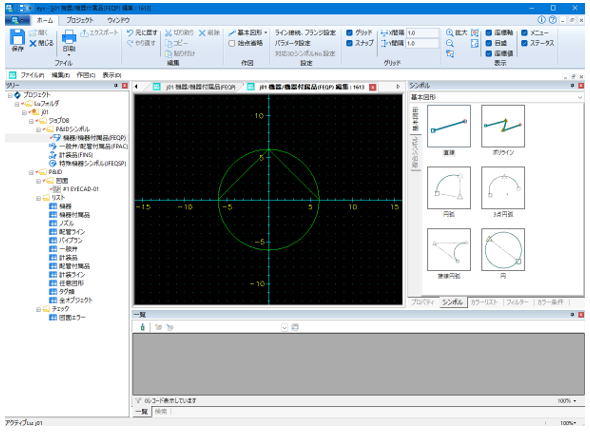Collapse the P&IDシンボル tree node

click(38, 129)
